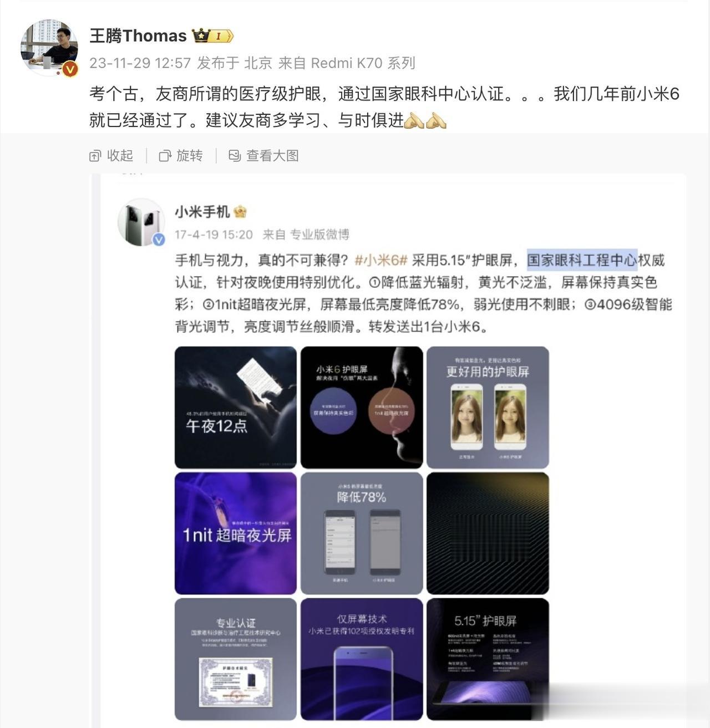
Task: Click the orange verified V badge
Action: [70, 69]
